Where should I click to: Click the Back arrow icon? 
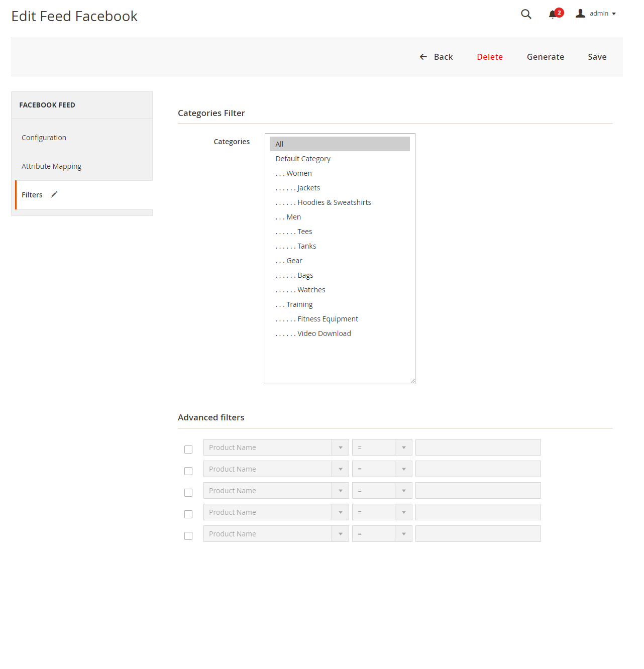point(423,57)
